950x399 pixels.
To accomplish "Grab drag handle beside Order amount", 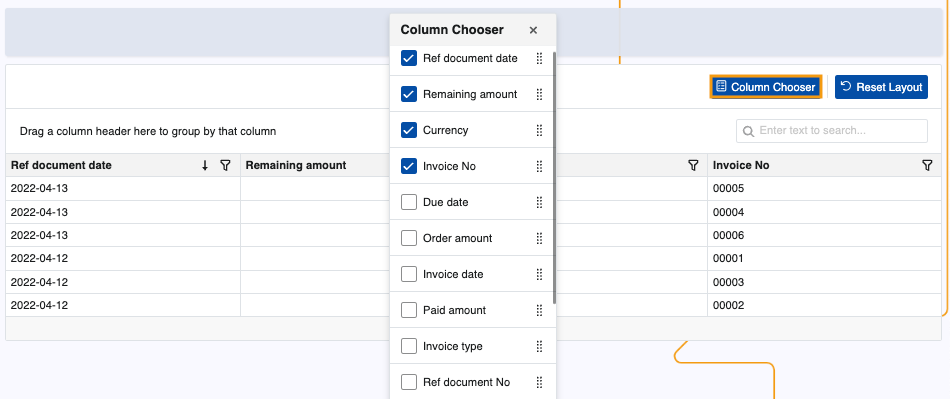I will [539, 239].
